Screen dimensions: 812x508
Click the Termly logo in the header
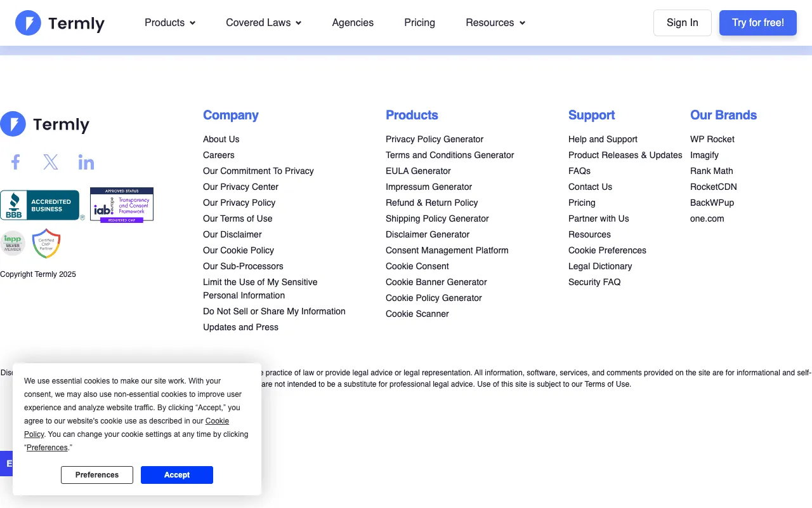[60, 23]
